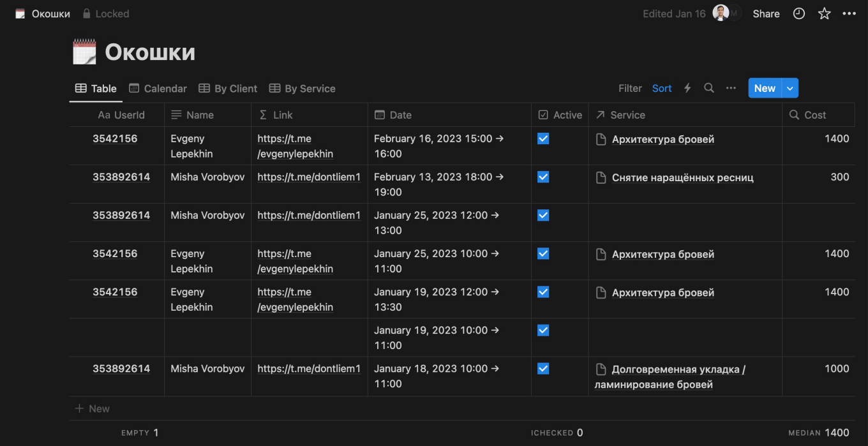Switch to the Calendar view tab
Image resolution: width=868 pixels, height=446 pixels.
pos(158,89)
